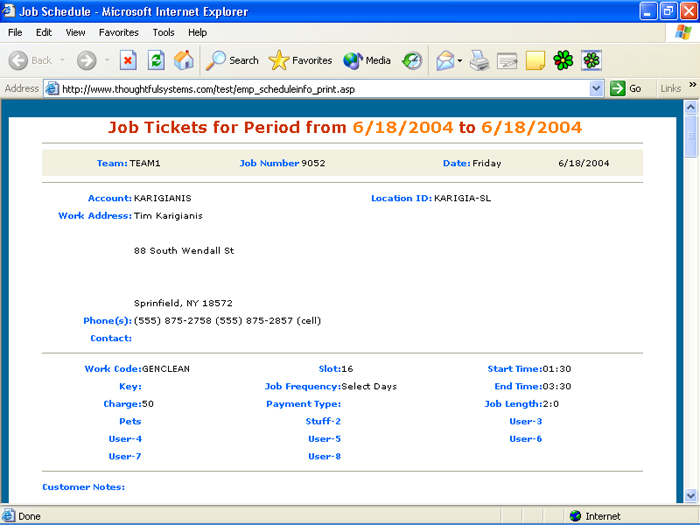This screenshot has width=700, height=525.
Task: Expand the Links toolbar chevron
Action: coord(692,85)
